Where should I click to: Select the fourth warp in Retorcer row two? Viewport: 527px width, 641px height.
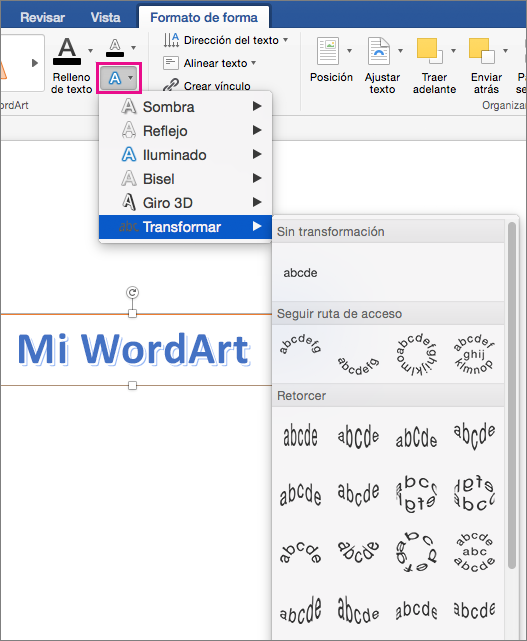coord(474,493)
